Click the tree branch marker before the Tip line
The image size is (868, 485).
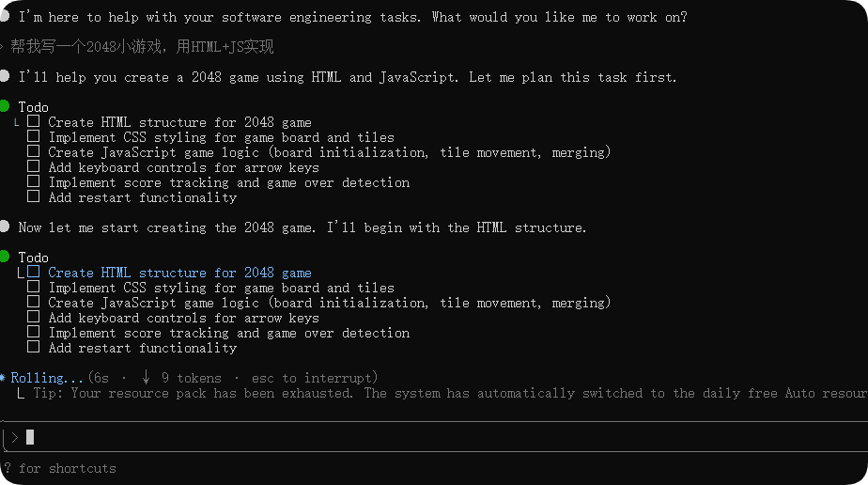coord(22,393)
